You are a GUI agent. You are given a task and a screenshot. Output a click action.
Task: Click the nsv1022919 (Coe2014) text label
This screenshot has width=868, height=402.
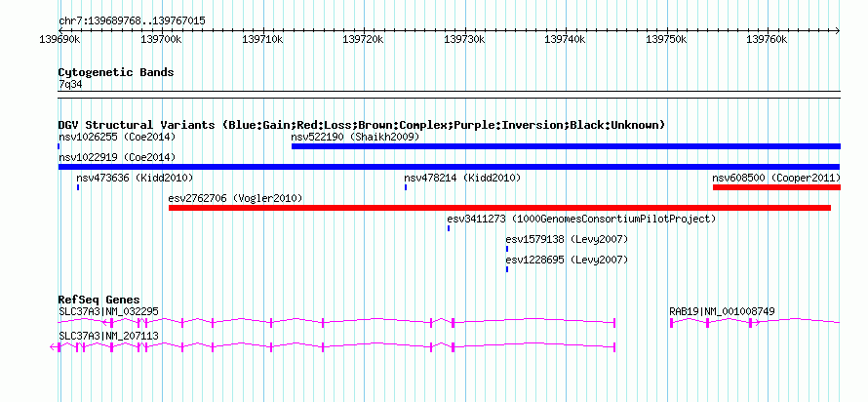[117, 157]
